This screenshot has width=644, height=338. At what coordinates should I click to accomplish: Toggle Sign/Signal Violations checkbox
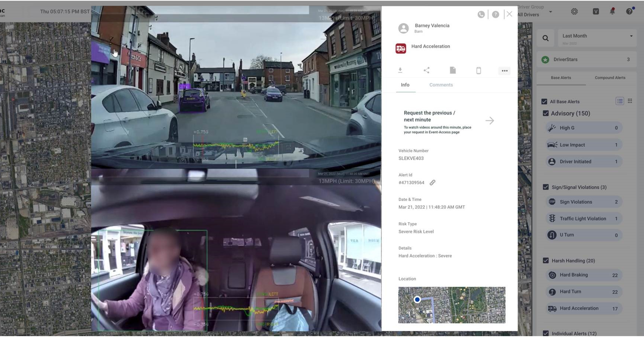tap(546, 187)
